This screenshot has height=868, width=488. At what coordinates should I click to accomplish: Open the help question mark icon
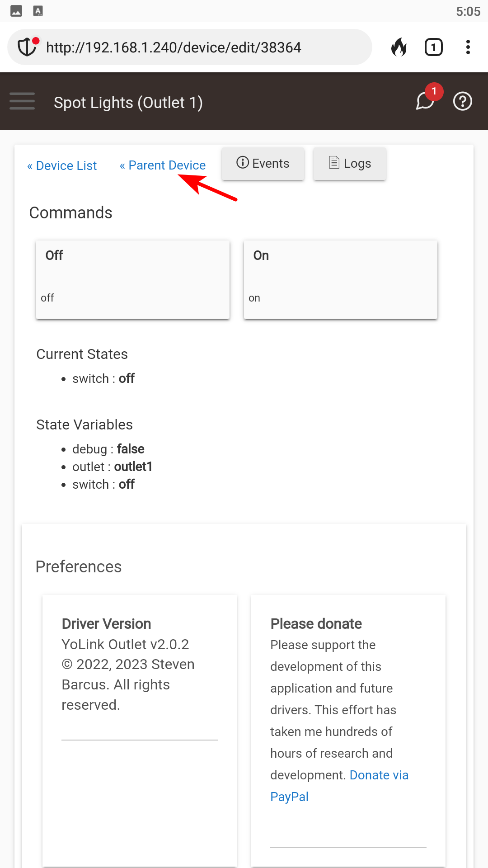(463, 101)
